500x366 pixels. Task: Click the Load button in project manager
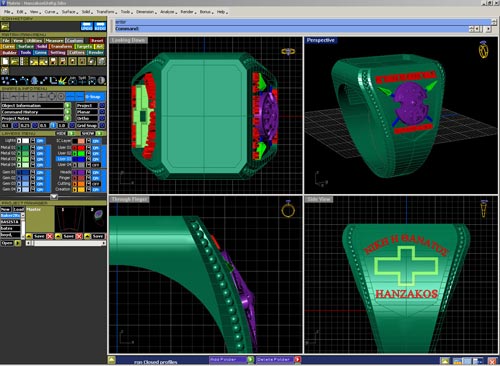19,209
